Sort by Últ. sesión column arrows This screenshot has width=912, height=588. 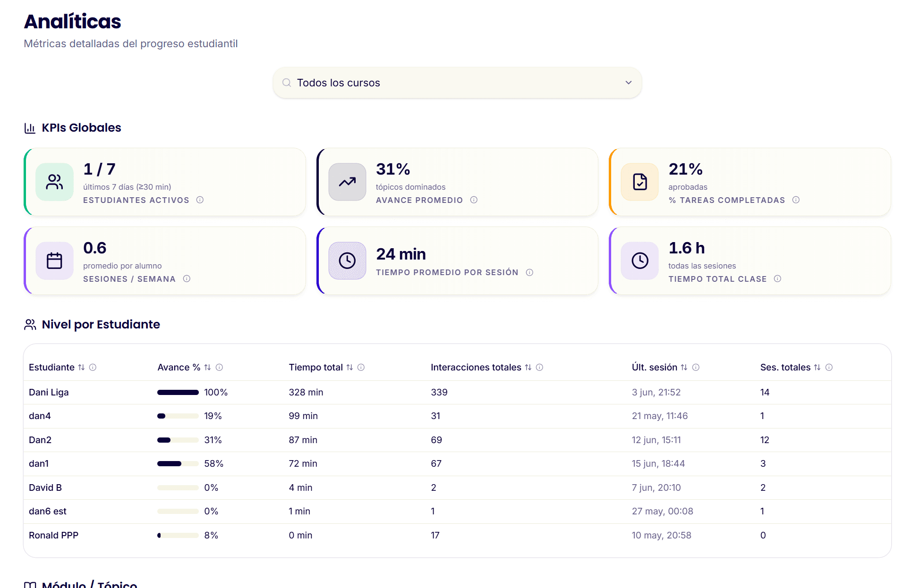(x=684, y=367)
